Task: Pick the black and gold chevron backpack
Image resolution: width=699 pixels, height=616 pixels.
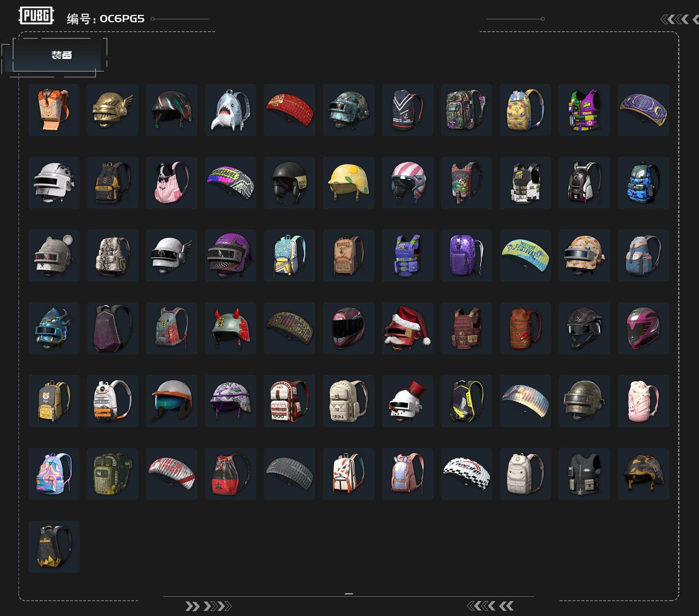Action: [112, 183]
